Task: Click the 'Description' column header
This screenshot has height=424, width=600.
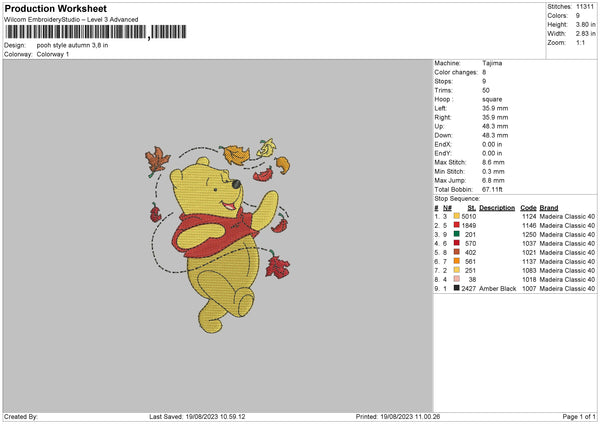Action: coord(497,208)
